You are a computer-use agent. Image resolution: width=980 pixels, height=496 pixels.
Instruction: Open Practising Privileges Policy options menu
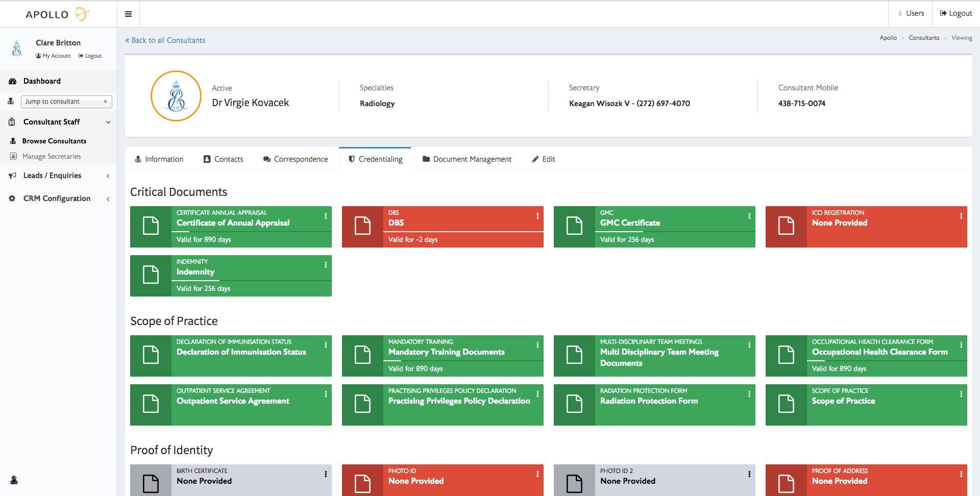coord(537,394)
